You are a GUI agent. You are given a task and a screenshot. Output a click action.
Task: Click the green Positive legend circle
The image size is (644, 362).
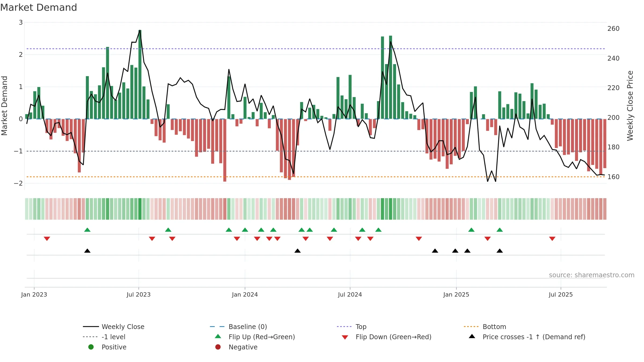point(91,347)
